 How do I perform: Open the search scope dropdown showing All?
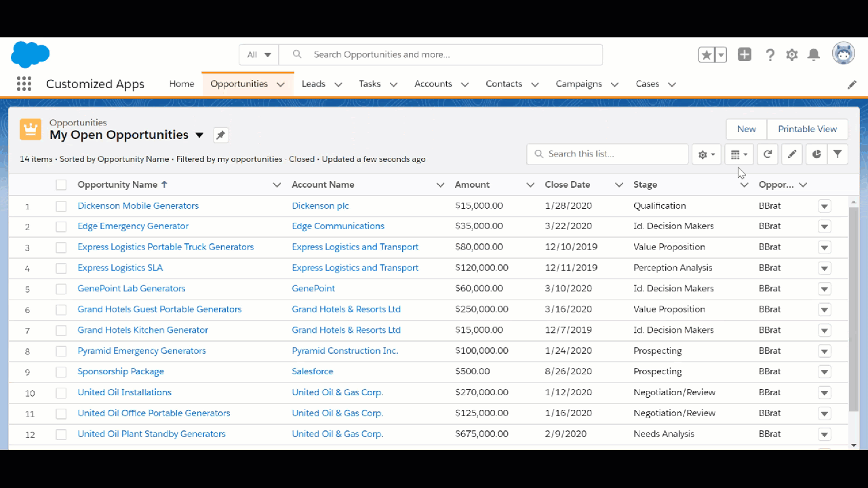point(258,54)
